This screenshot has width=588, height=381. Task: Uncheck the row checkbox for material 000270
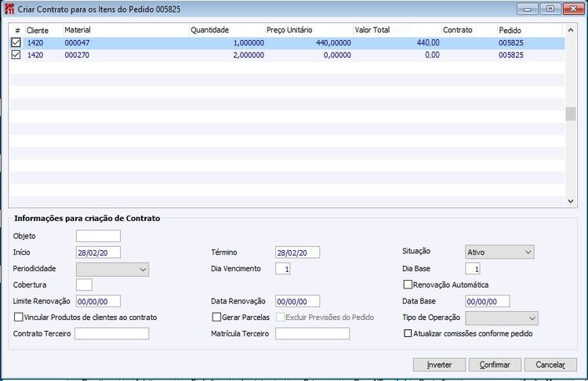click(16, 55)
